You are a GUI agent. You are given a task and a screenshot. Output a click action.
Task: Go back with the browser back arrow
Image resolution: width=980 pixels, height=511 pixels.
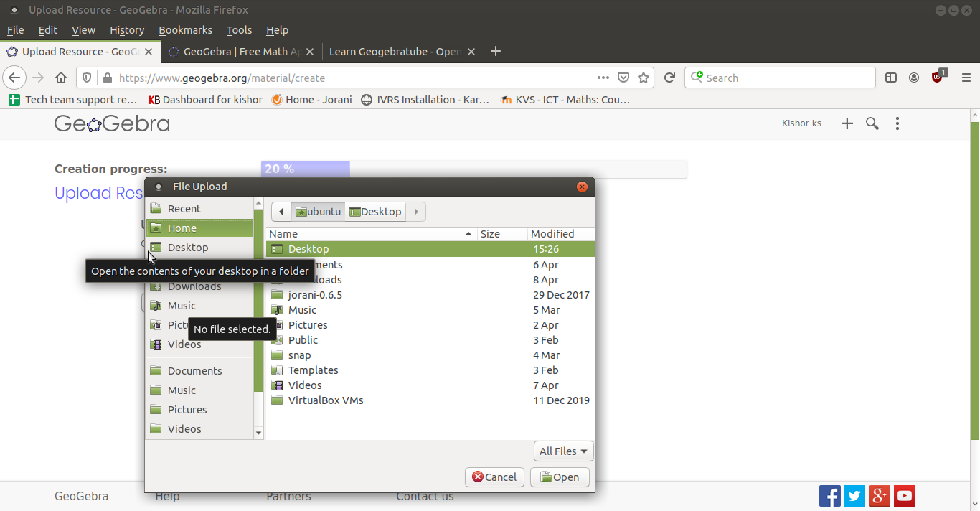pos(14,78)
